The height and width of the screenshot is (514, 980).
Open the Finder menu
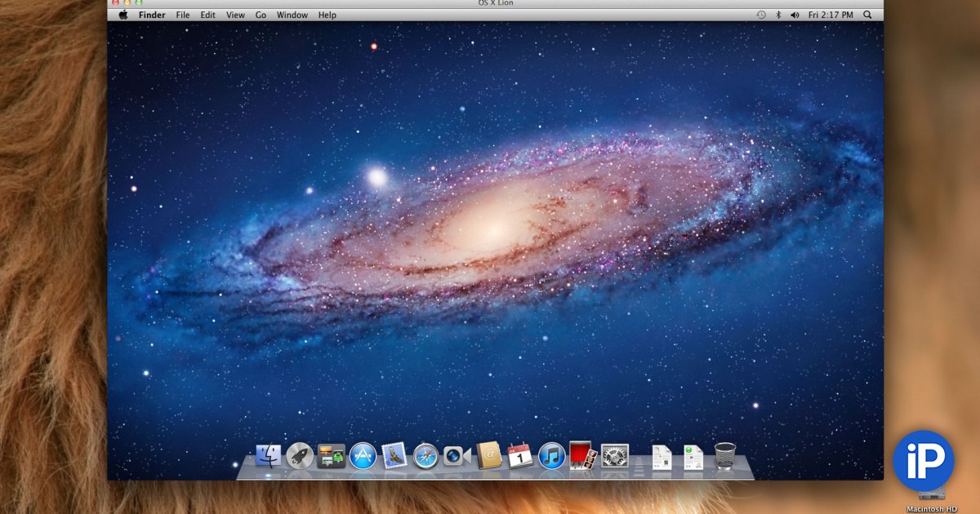click(152, 15)
